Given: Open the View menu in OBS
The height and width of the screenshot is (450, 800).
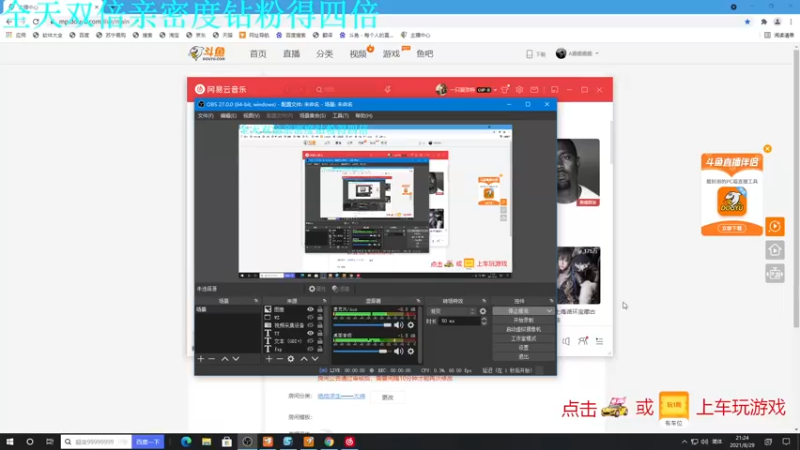Looking at the screenshot, I should click(251, 116).
